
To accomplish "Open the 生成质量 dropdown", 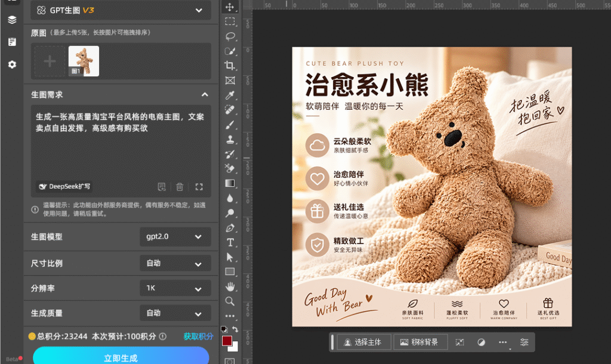I will 175,313.
